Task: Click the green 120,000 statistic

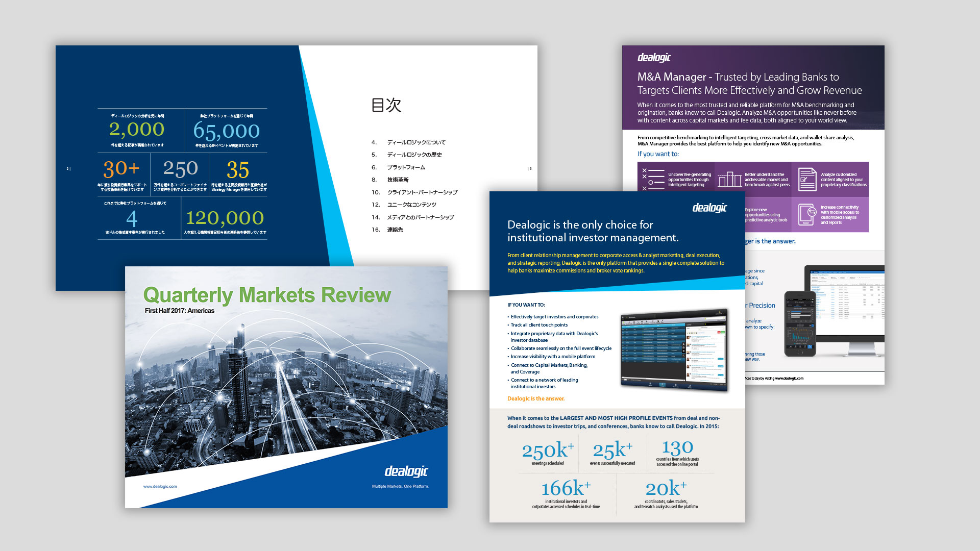Action: (x=225, y=218)
